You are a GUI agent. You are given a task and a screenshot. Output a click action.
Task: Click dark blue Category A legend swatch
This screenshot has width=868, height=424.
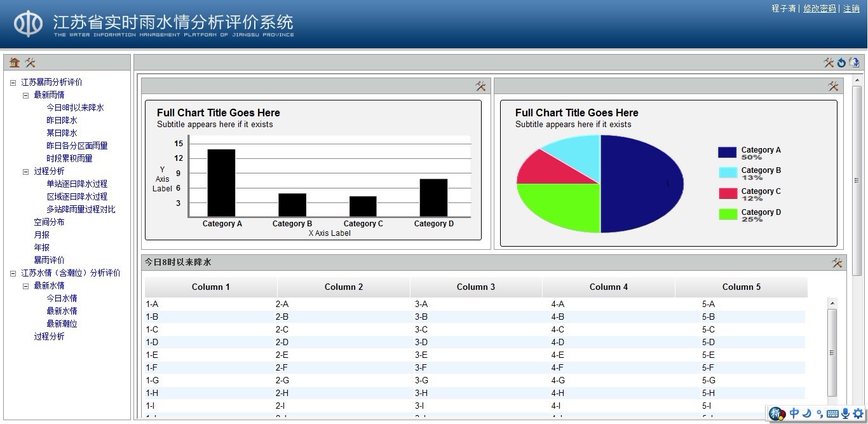point(727,153)
